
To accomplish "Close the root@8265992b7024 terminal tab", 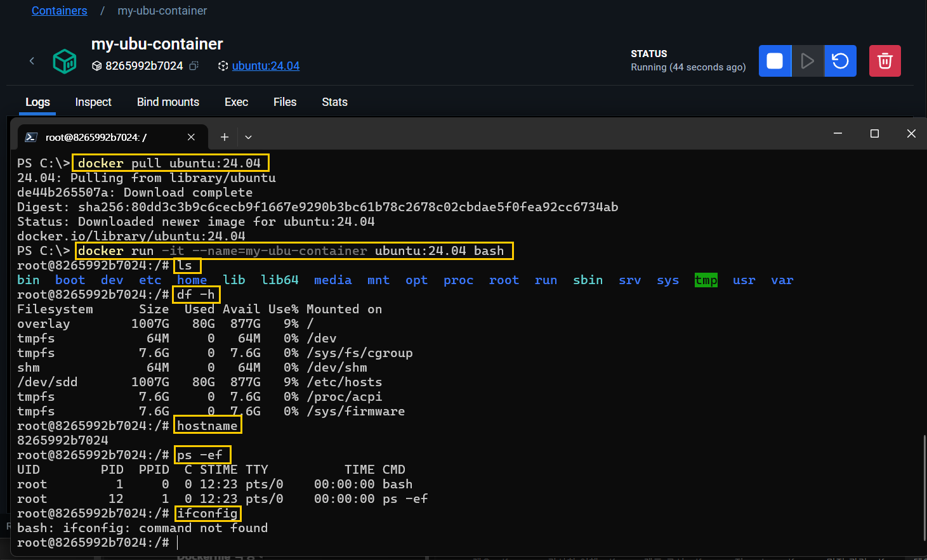I will coord(191,137).
